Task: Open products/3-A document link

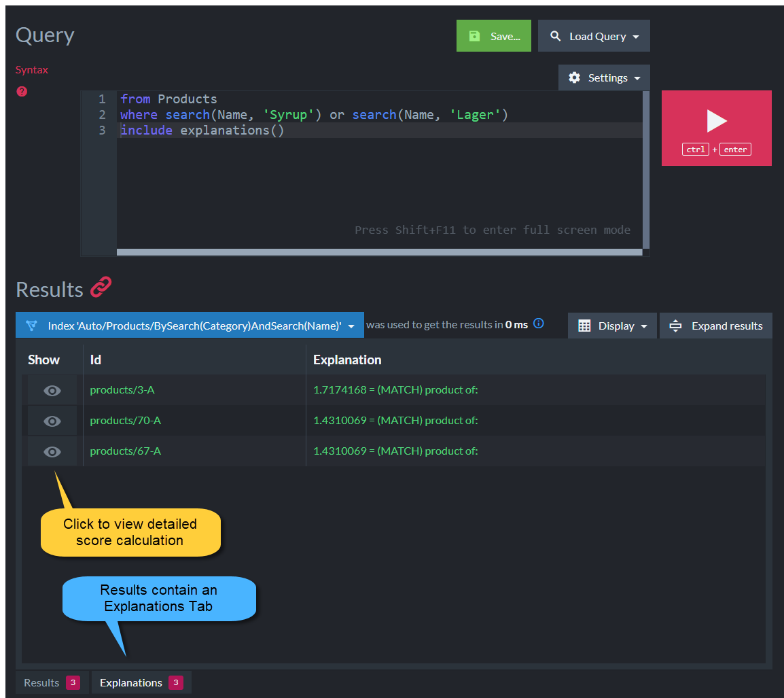Action: click(122, 390)
